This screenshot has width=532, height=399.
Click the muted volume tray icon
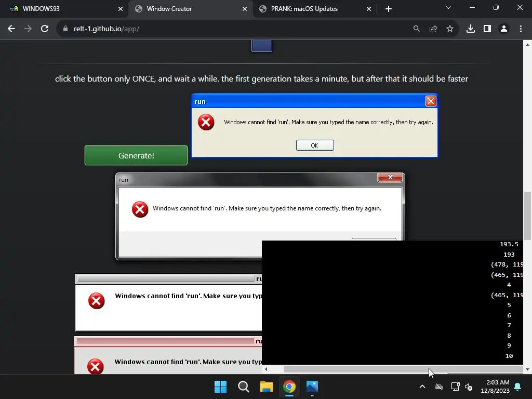click(469, 387)
